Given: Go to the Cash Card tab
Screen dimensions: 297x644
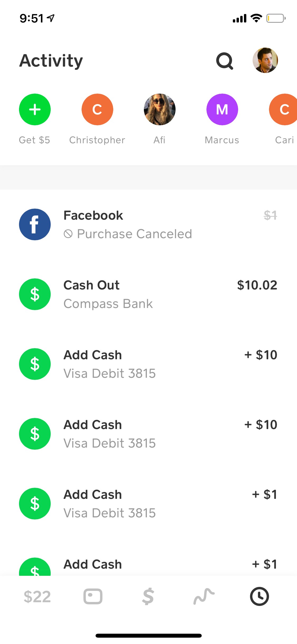Looking at the screenshot, I should click(93, 596).
